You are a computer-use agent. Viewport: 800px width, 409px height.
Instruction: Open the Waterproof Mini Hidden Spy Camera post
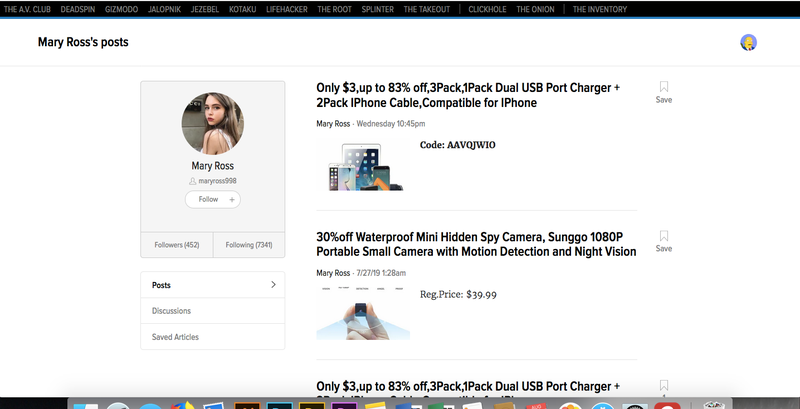476,244
